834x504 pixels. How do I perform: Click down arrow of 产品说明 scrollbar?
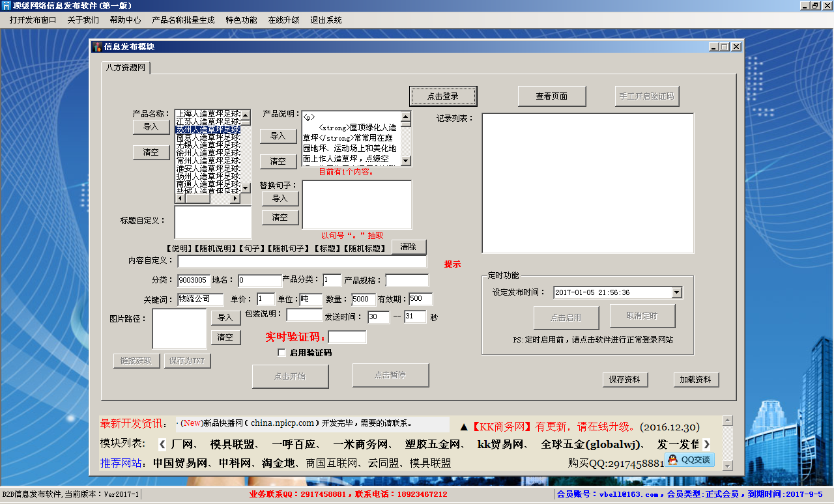click(x=406, y=160)
